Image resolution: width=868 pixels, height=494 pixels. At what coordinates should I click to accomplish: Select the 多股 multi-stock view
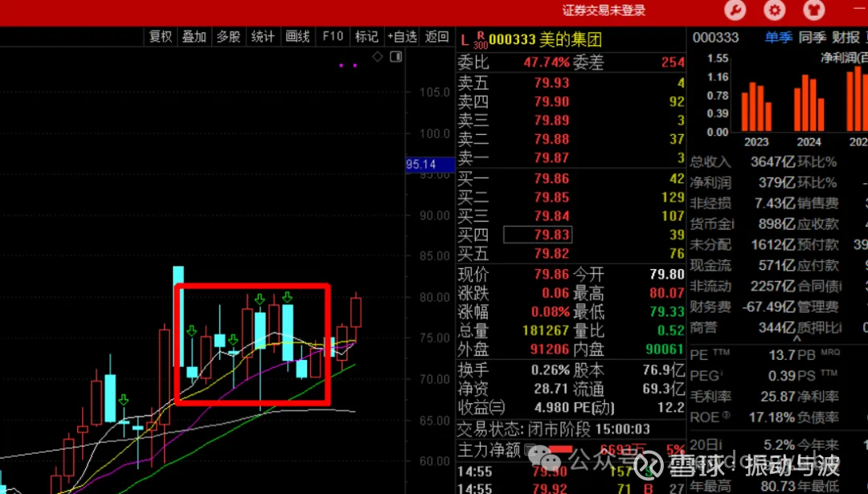228,36
